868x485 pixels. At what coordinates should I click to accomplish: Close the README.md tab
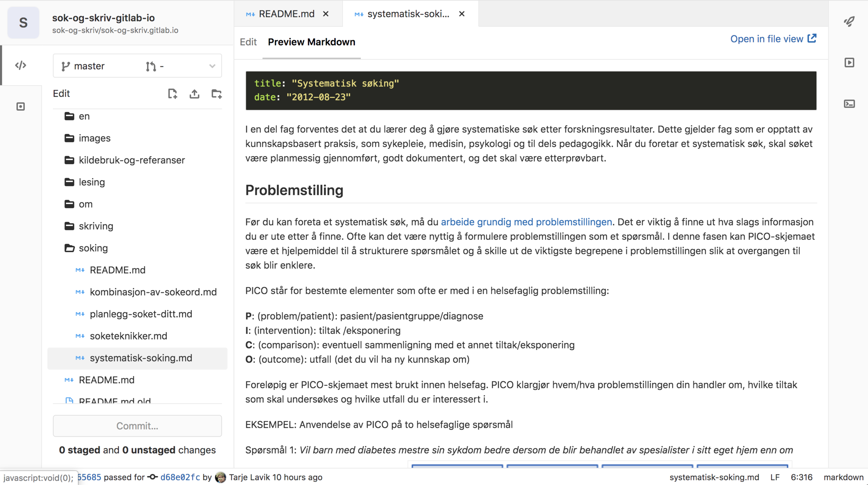click(326, 14)
